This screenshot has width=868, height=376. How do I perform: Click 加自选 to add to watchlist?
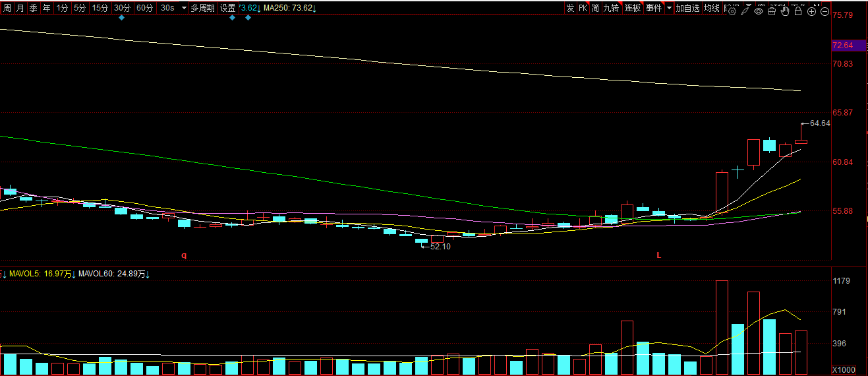(x=688, y=8)
